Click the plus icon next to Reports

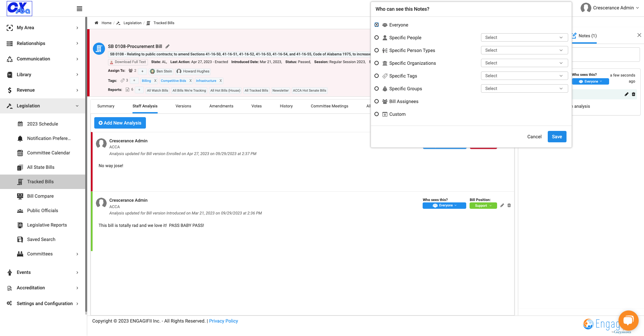point(139,90)
